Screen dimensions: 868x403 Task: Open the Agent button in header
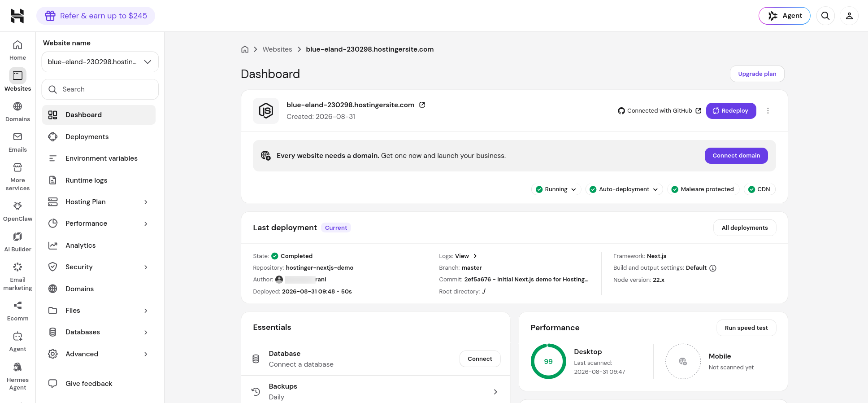(x=785, y=16)
